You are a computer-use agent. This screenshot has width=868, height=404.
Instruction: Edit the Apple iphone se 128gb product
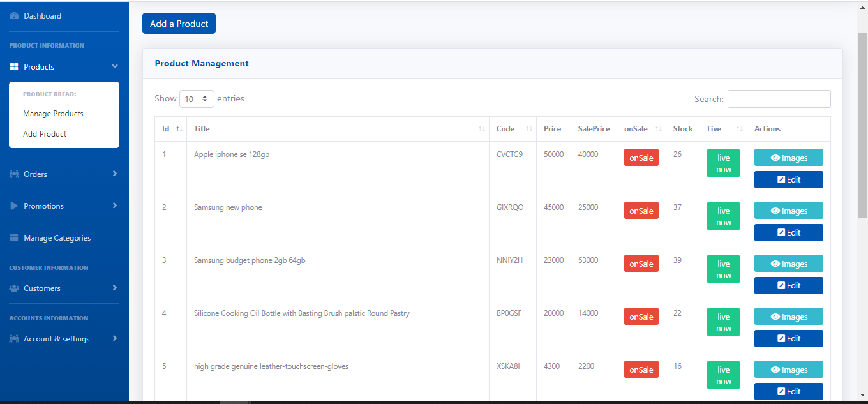(789, 180)
